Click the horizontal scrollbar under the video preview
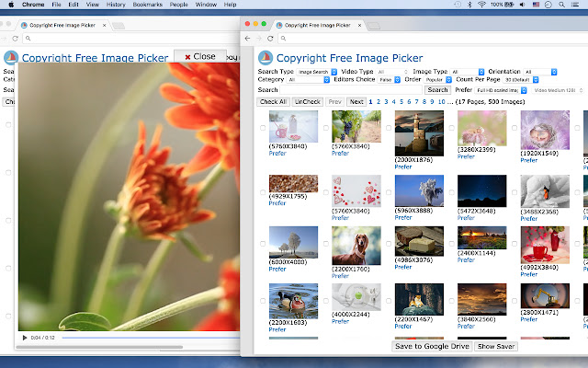588x368 pixels. [x=99, y=347]
